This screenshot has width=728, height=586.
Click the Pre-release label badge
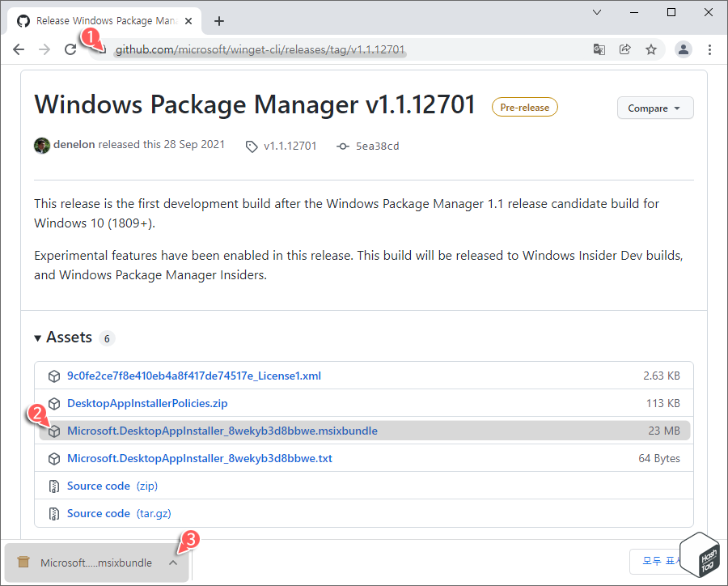[525, 108]
